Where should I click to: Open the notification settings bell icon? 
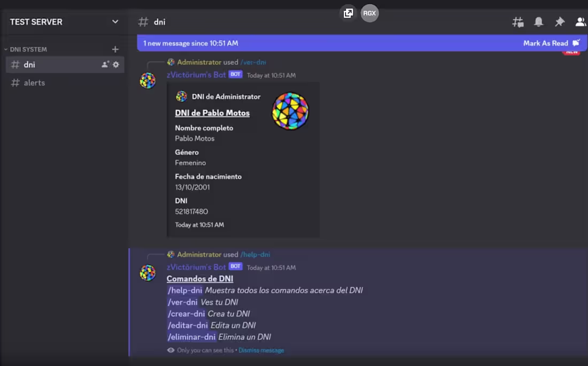tap(538, 22)
